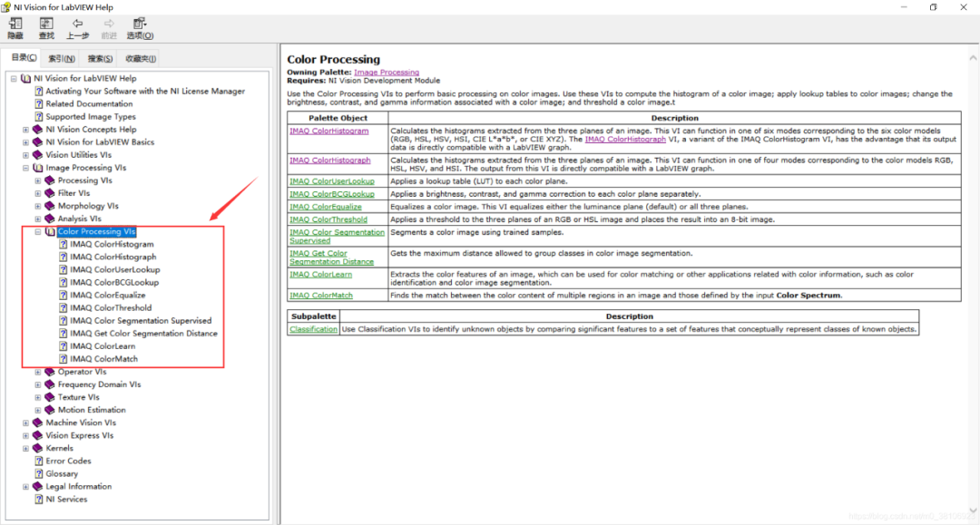Click the book icon beside Legal Information
The width and height of the screenshot is (980, 525).
(37, 486)
